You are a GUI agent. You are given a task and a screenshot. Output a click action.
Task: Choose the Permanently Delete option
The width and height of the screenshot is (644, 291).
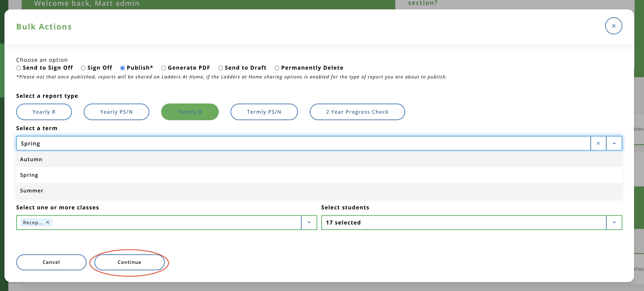point(277,68)
